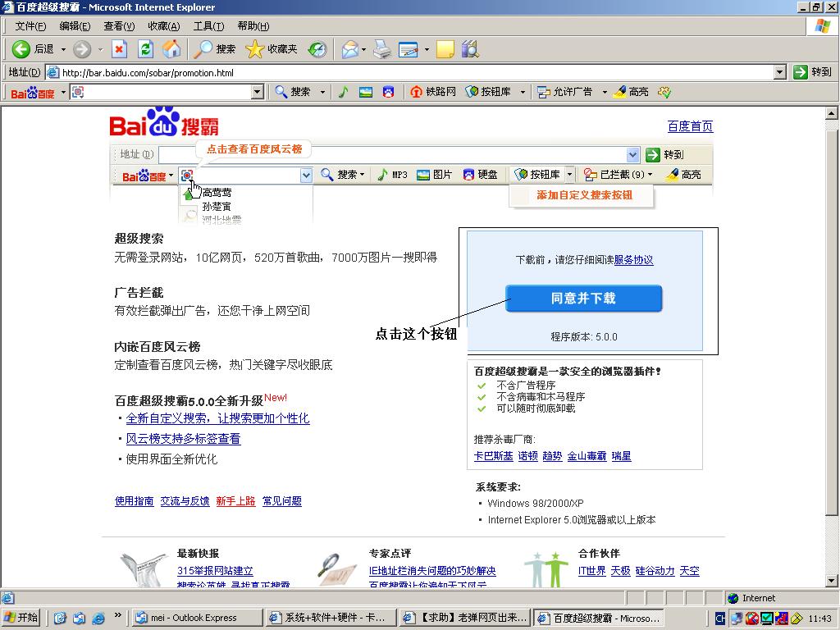Switch to 【求助】老弹网页出来 taskbar window
Screen dimensions: 840x630
465,618
